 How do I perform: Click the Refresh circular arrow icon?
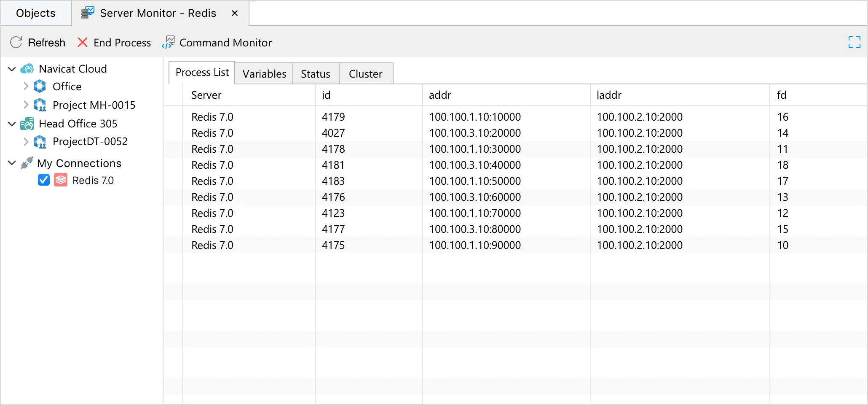coord(16,42)
